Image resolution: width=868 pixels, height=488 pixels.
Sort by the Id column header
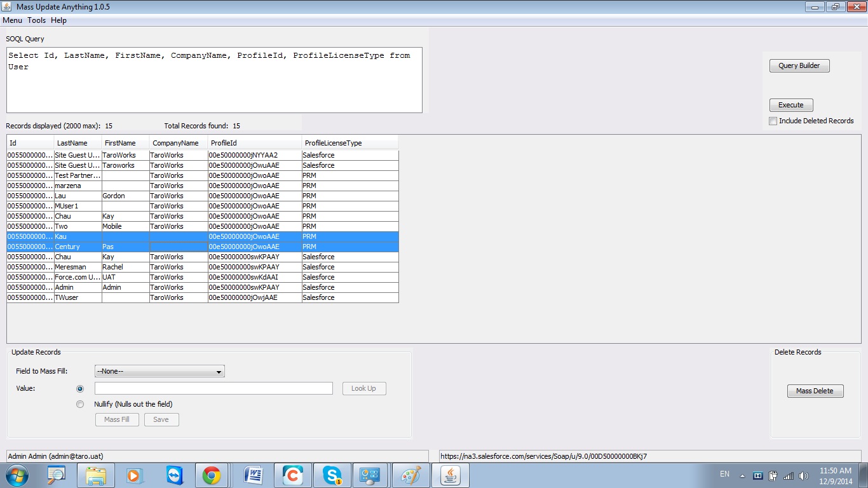click(x=31, y=143)
